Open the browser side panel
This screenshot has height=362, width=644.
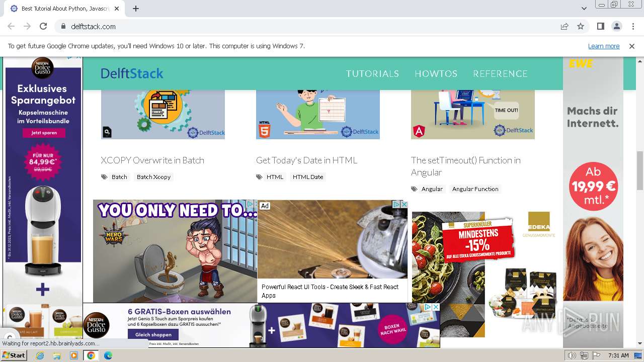click(x=600, y=26)
